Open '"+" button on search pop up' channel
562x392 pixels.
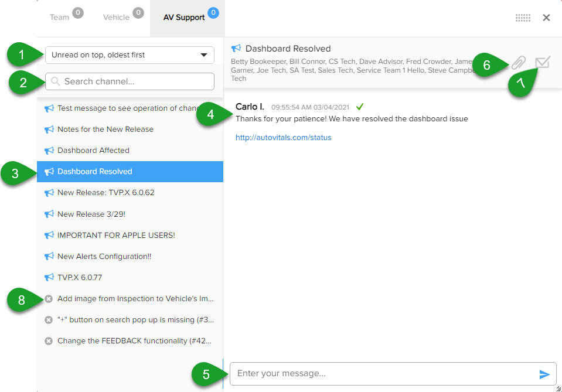click(130, 320)
